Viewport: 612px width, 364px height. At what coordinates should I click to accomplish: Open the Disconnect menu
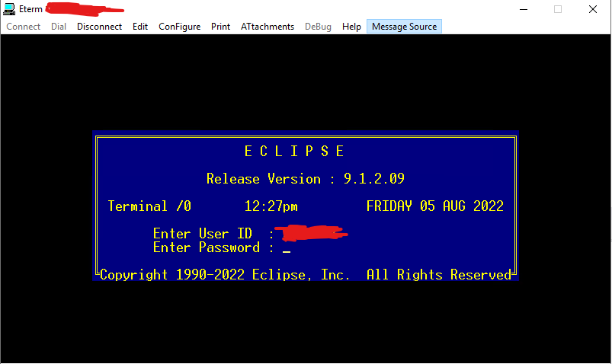99,27
